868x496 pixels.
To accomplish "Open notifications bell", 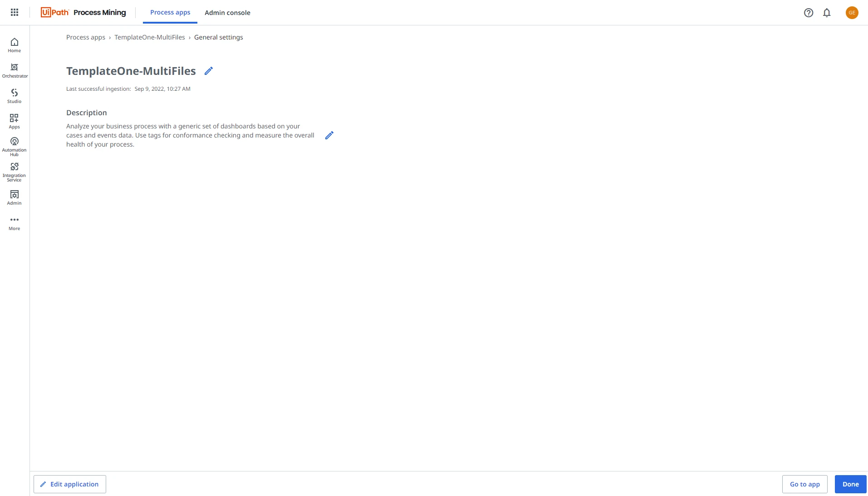I will pyautogui.click(x=827, y=13).
